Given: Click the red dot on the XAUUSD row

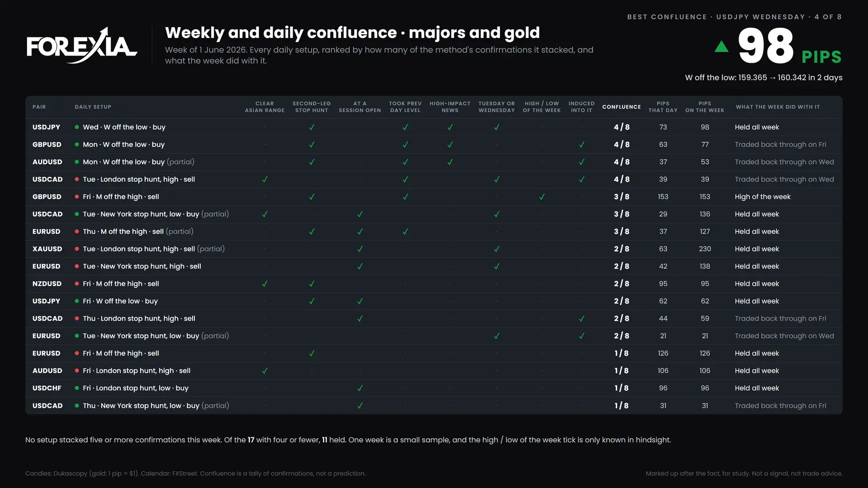Looking at the screenshot, I should (x=77, y=249).
